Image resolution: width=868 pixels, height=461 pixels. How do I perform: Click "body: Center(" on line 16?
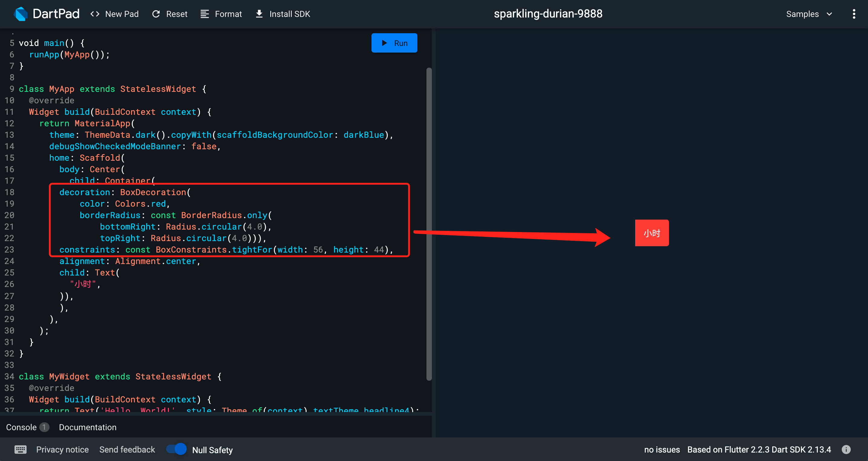(x=92, y=169)
